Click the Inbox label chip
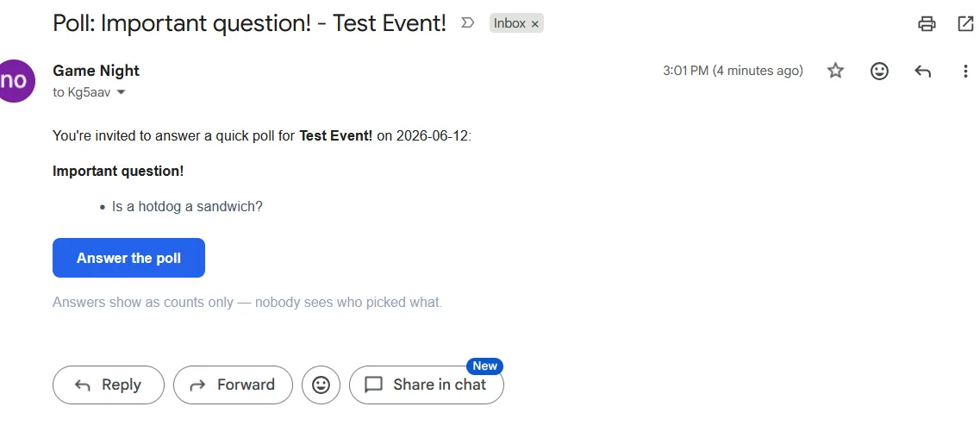980x438 pixels. 509,23
